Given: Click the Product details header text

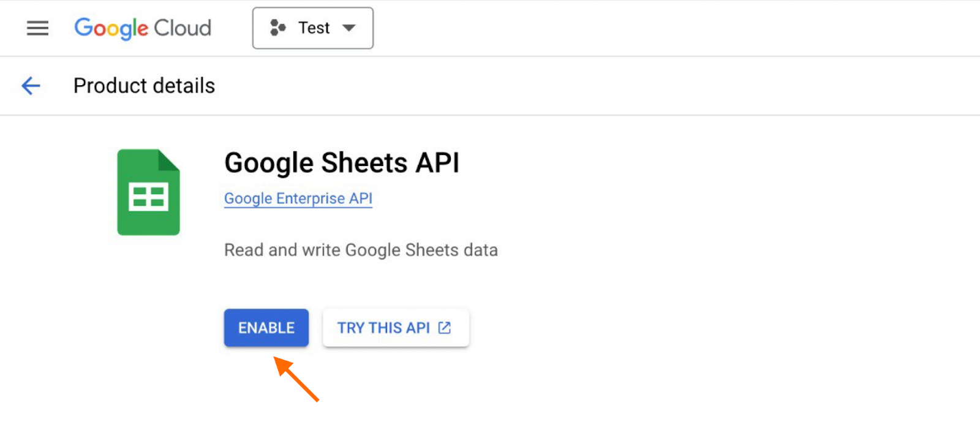Looking at the screenshot, I should pyautogui.click(x=144, y=86).
